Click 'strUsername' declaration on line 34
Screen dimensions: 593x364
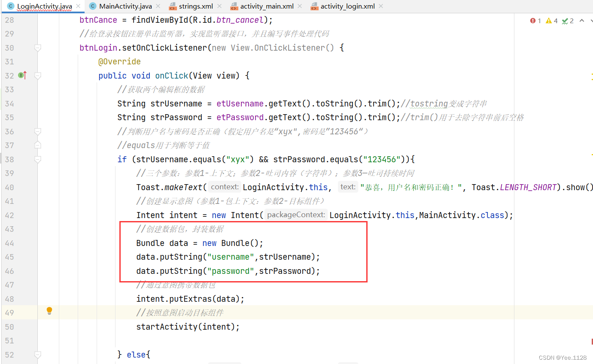[x=176, y=103]
